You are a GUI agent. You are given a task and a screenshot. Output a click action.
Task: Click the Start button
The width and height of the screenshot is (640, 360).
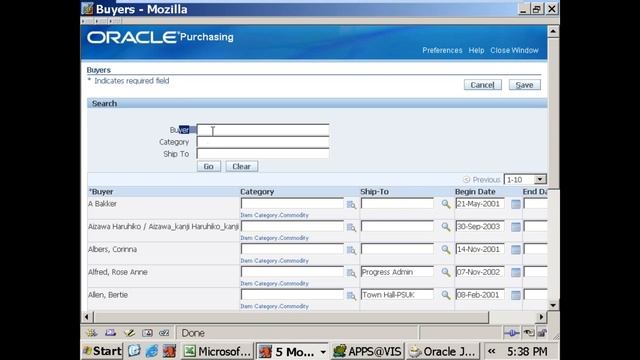click(102, 351)
